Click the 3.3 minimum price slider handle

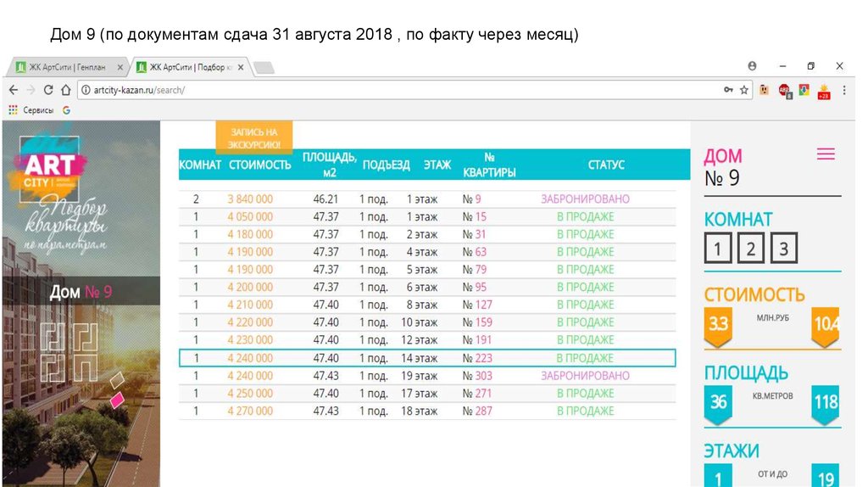[x=718, y=326]
